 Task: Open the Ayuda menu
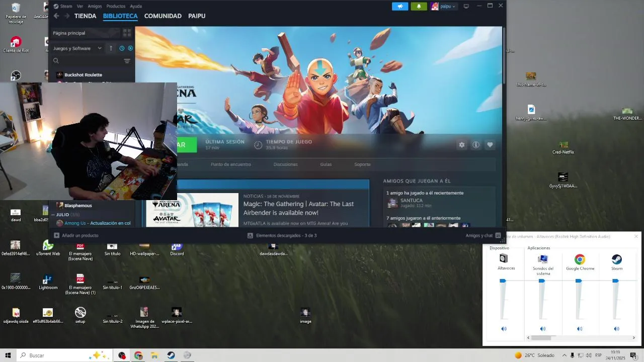(136, 6)
